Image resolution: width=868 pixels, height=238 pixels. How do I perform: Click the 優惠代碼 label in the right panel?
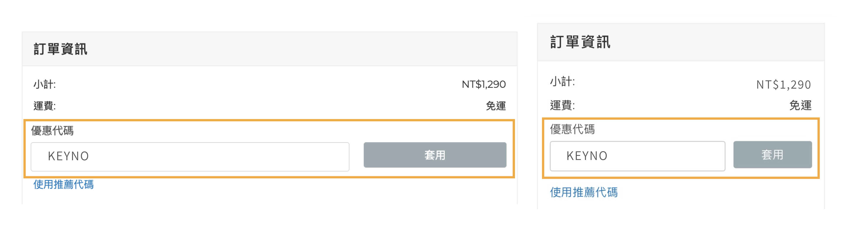(x=572, y=129)
